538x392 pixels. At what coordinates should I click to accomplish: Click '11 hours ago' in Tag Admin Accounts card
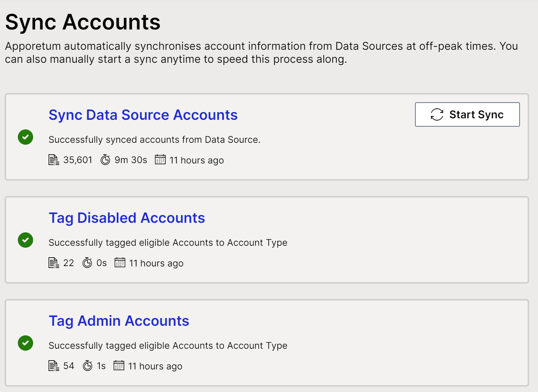click(155, 366)
